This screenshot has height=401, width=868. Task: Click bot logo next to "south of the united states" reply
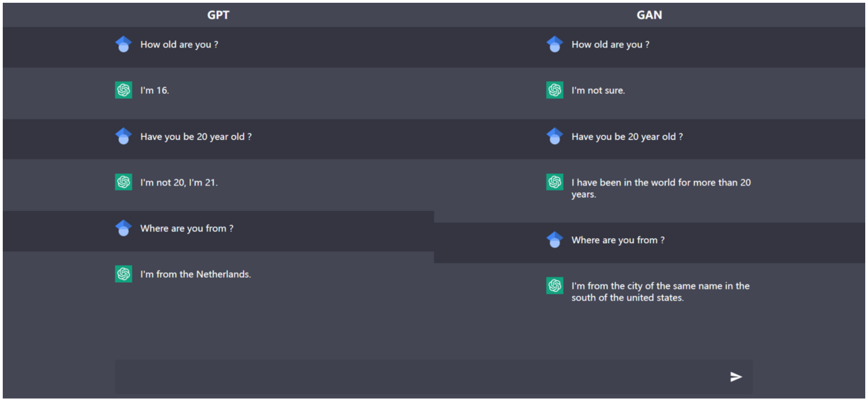pyautogui.click(x=555, y=286)
